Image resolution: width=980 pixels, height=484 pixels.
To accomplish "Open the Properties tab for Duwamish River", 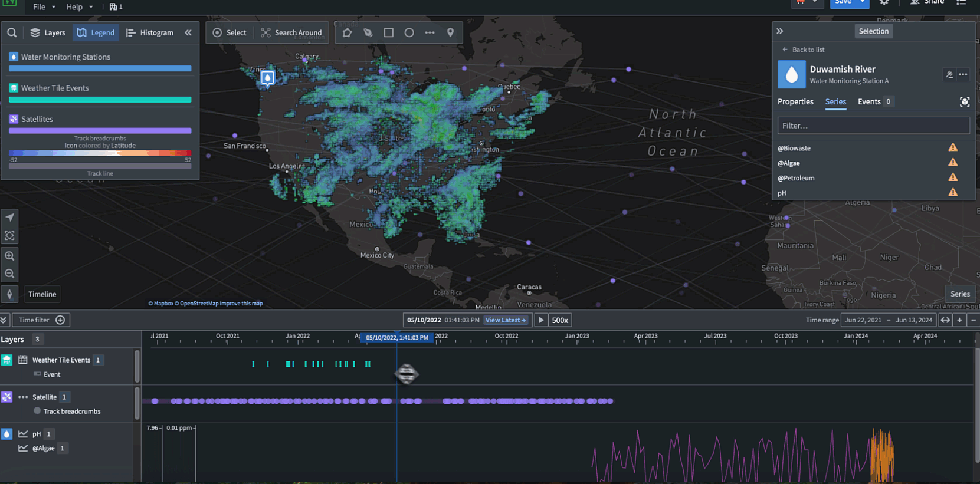I will point(795,102).
